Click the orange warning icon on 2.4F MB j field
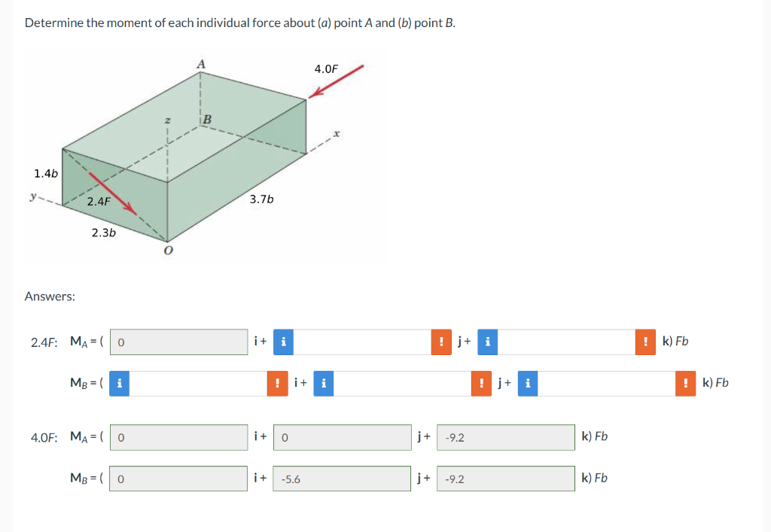 [x=481, y=384]
